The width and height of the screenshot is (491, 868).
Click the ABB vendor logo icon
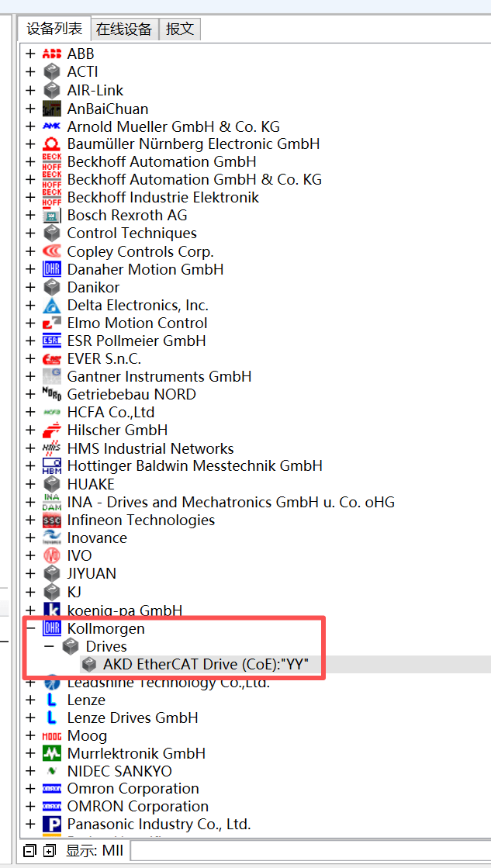coord(51,54)
